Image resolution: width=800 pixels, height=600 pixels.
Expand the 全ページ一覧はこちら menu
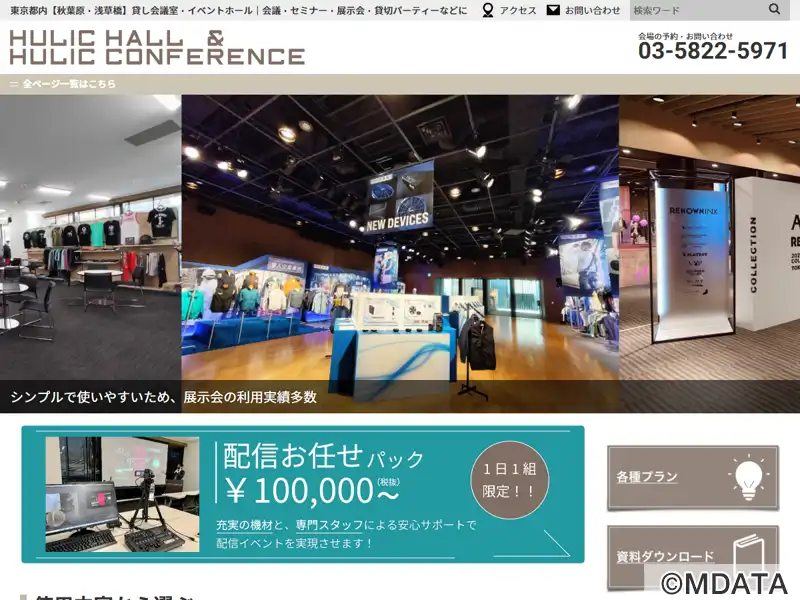point(69,84)
